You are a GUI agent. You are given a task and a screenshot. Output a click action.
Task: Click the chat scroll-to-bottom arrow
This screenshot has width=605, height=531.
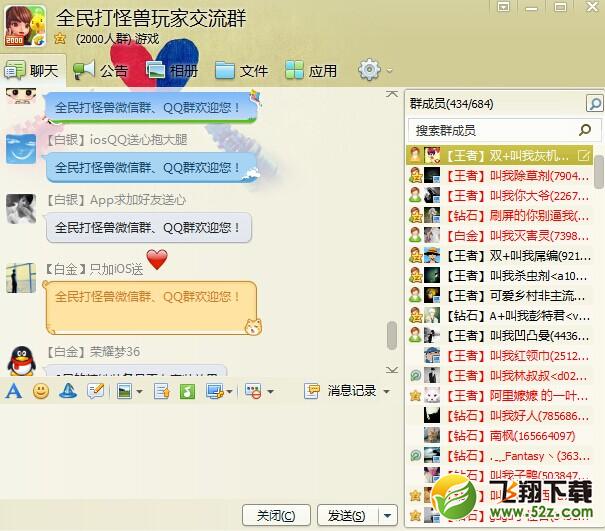(392, 370)
